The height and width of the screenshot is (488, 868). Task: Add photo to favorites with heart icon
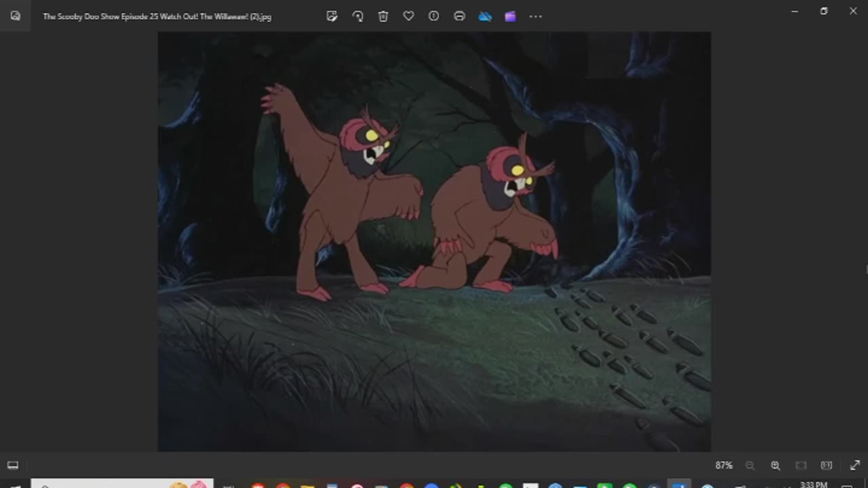pyautogui.click(x=408, y=16)
